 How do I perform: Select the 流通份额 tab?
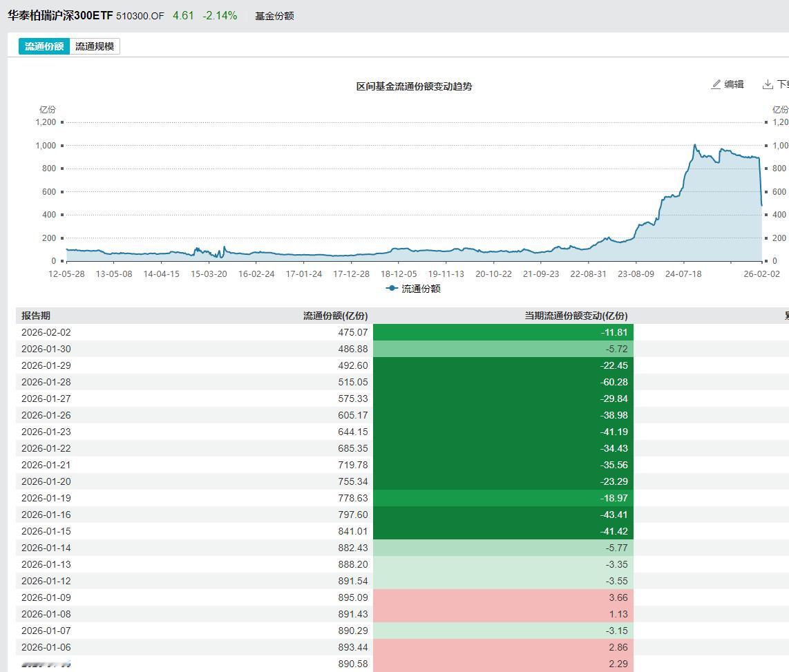[x=44, y=46]
